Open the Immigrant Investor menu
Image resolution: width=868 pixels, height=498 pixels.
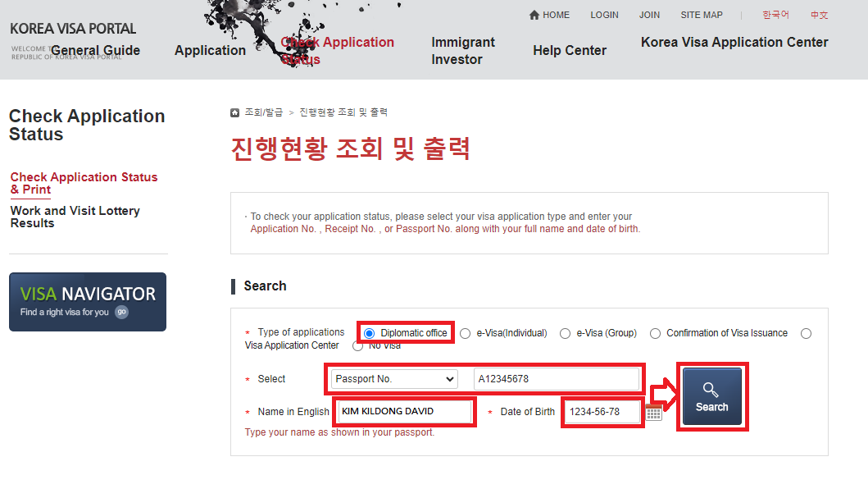(463, 50)
